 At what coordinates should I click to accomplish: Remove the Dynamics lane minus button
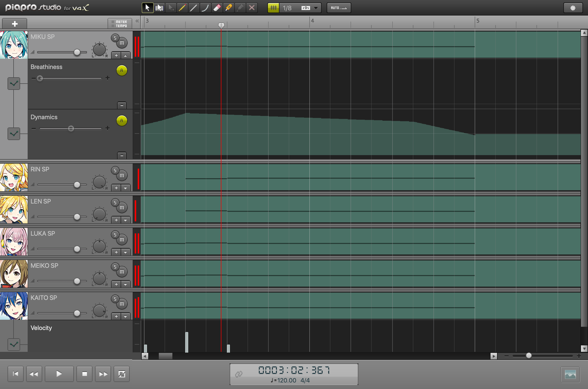122,156
